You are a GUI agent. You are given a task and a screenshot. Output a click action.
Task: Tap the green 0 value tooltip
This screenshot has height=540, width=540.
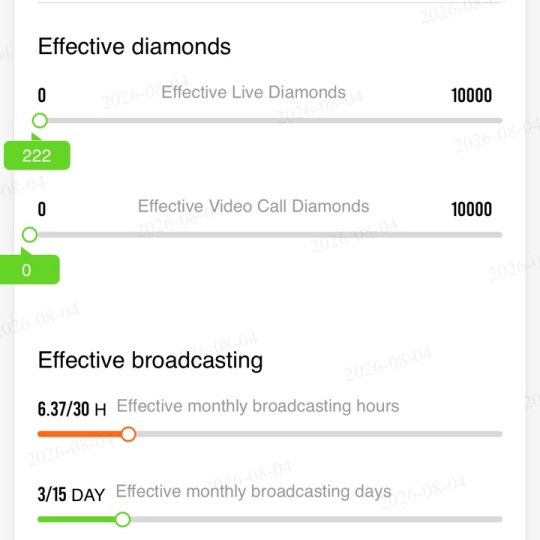[x=29, y=270]
